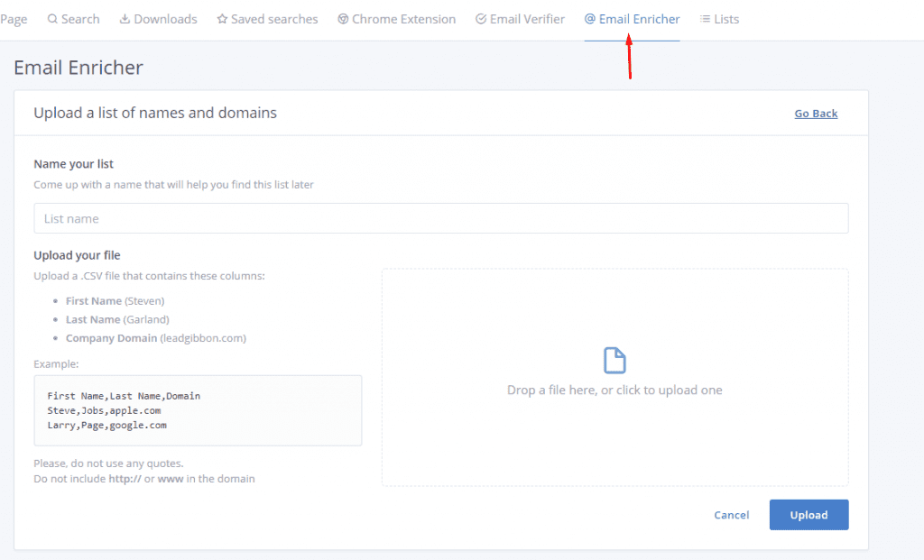Open the Chrome Extension tab label
924x560 pixels.
403,19
